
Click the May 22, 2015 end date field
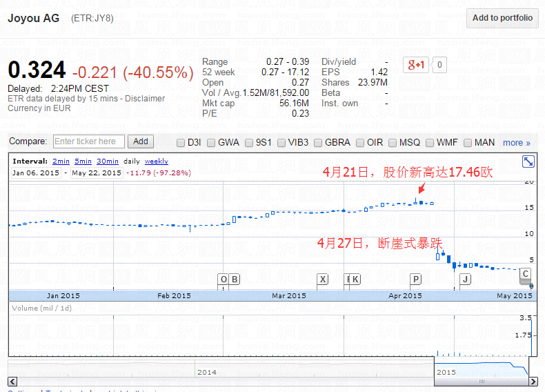tap(97, 173)
